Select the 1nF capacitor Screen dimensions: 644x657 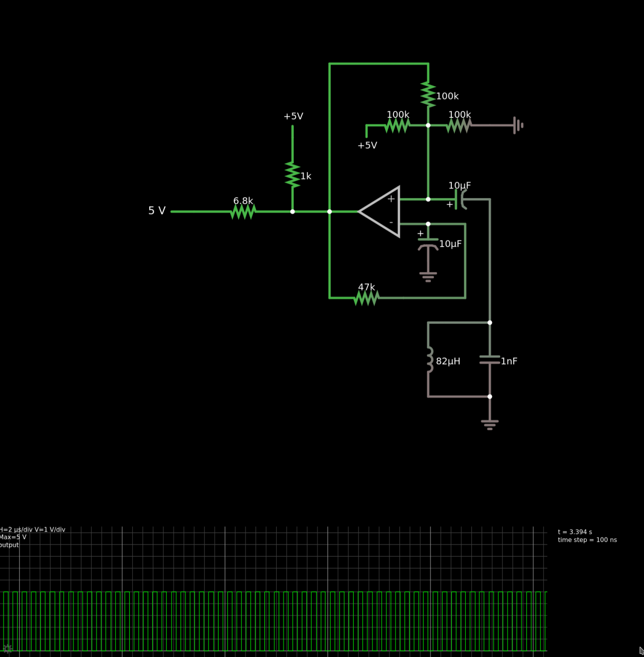[490, 360]
